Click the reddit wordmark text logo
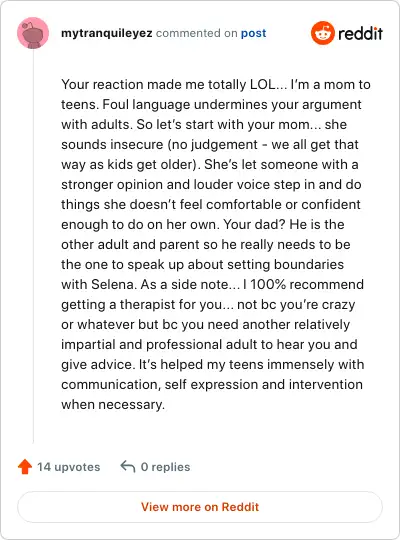 (x=360, y=33)
